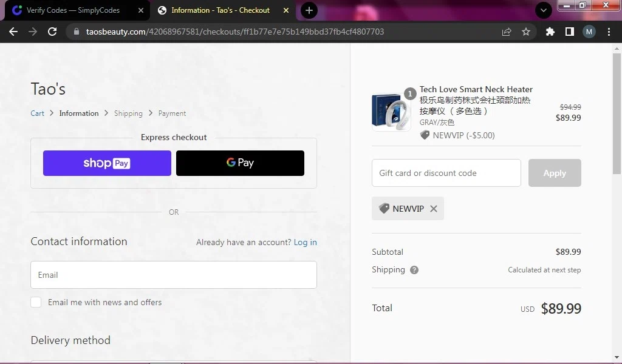
Task: Click the Total $89.99 amount
Action: (x=561, y=309)
